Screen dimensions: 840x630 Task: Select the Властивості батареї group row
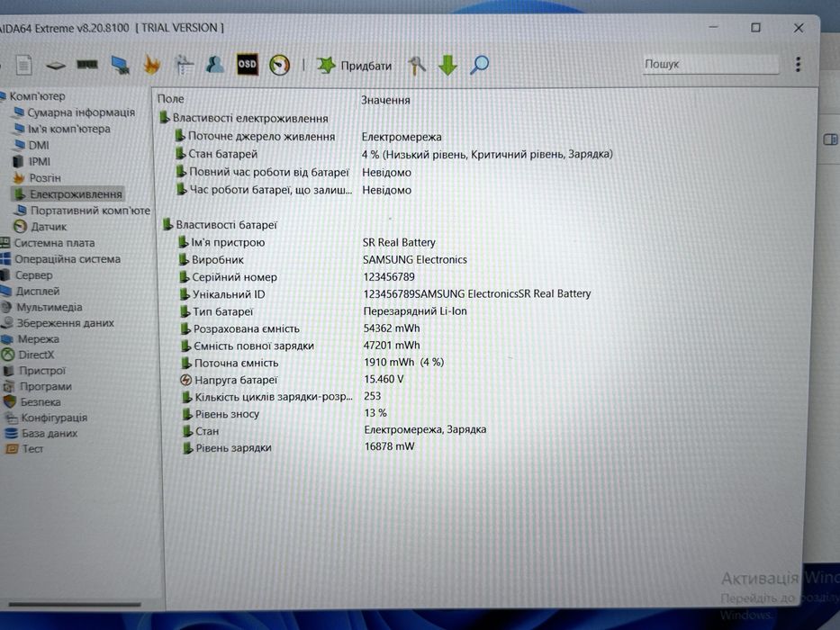pyautogui.click(x=221, y=225)
